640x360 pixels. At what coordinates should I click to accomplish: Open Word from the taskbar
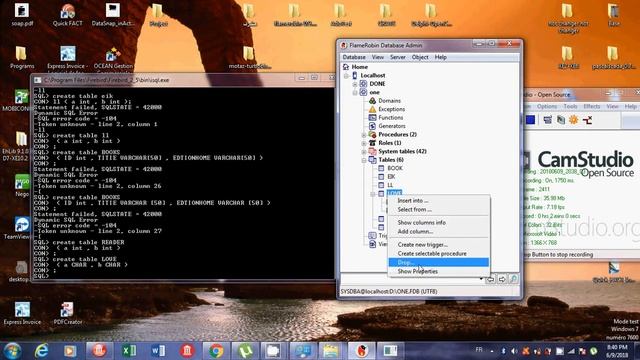pyautogui.click(x=158, y=351)
